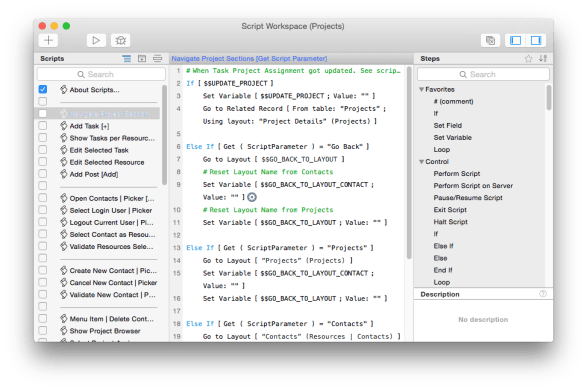The height and width of the screenshot is (390, 587).
Task: Select # (comment) step in Favorites
Action: (453, 101)
